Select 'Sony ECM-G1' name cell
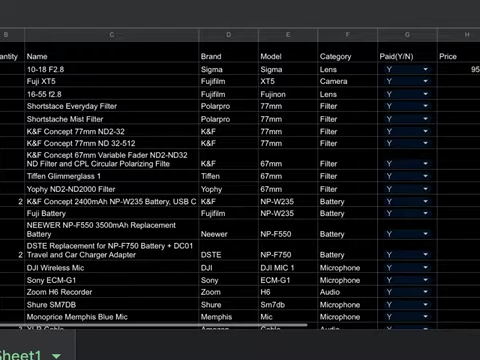 112,280
